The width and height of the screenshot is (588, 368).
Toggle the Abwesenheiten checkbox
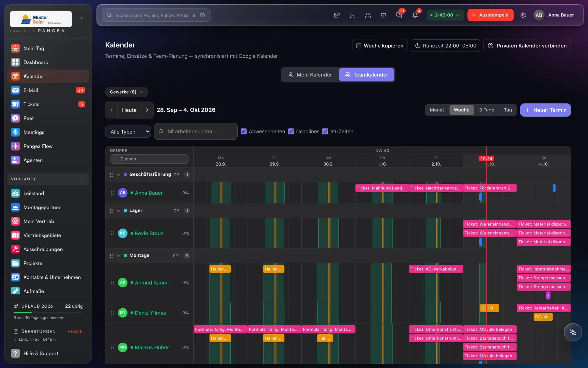click(244, 131)
